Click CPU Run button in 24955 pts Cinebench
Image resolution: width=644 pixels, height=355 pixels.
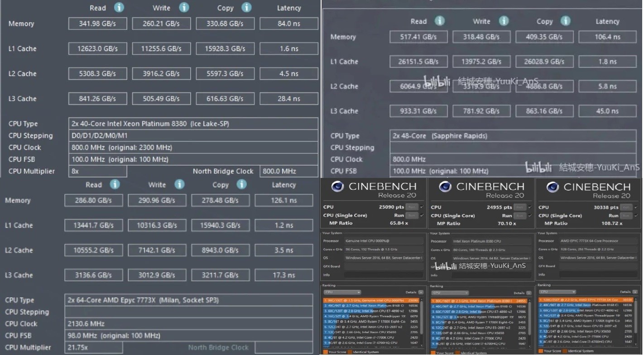[x=519, y=207]
